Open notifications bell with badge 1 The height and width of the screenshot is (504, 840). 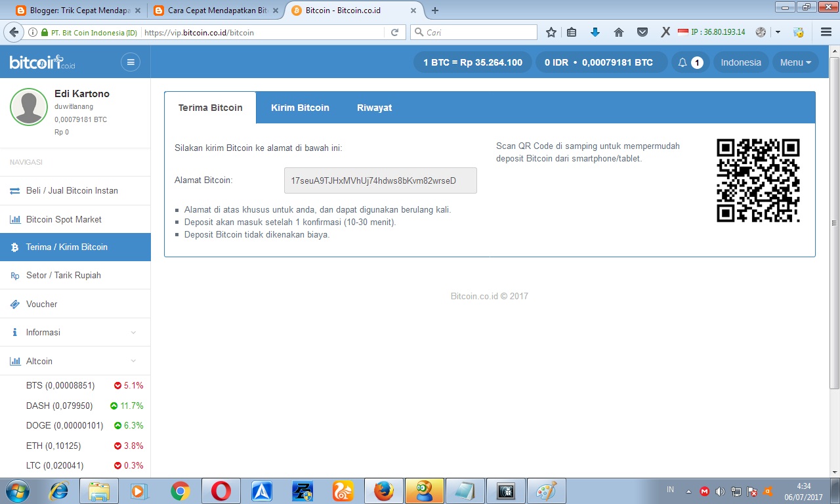point(690,62)
